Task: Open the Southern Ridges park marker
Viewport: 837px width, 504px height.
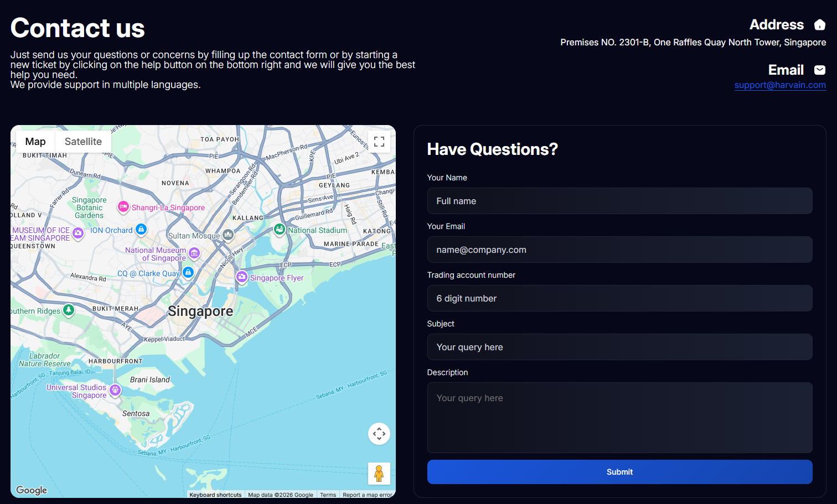Action: (69, 310)
